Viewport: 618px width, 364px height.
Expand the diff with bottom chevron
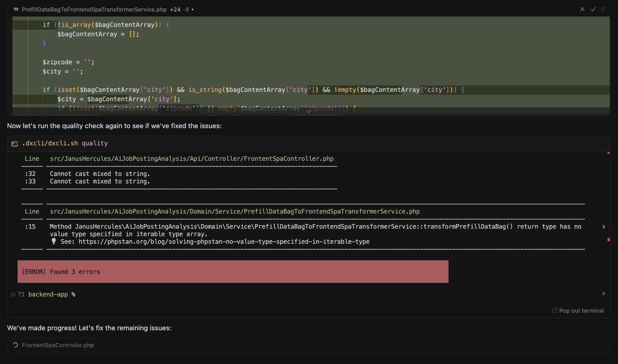pos(308,111)
